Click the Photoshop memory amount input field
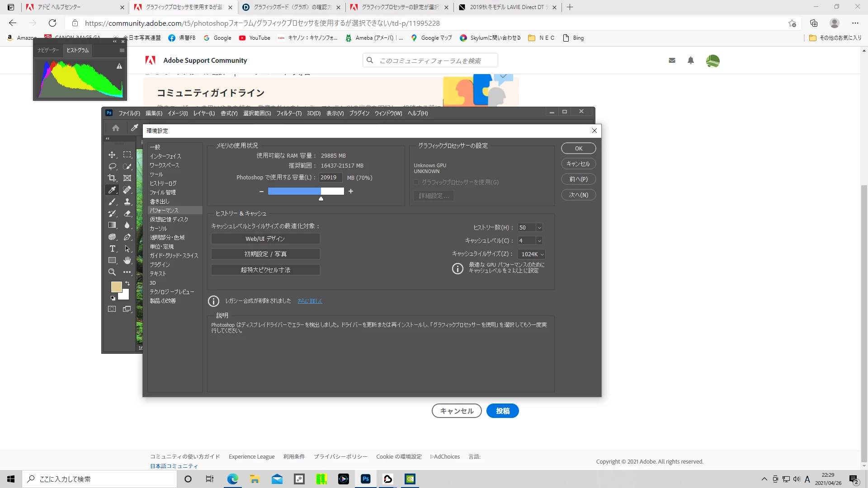Viewport: 868px width, 488px height. pyautogui.click(x=330, y=178)
